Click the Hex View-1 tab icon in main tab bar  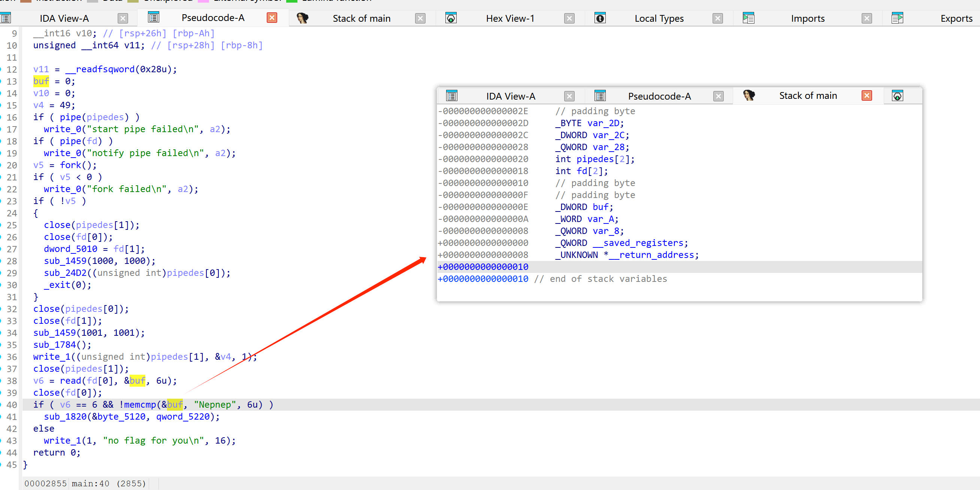(451, 18)
